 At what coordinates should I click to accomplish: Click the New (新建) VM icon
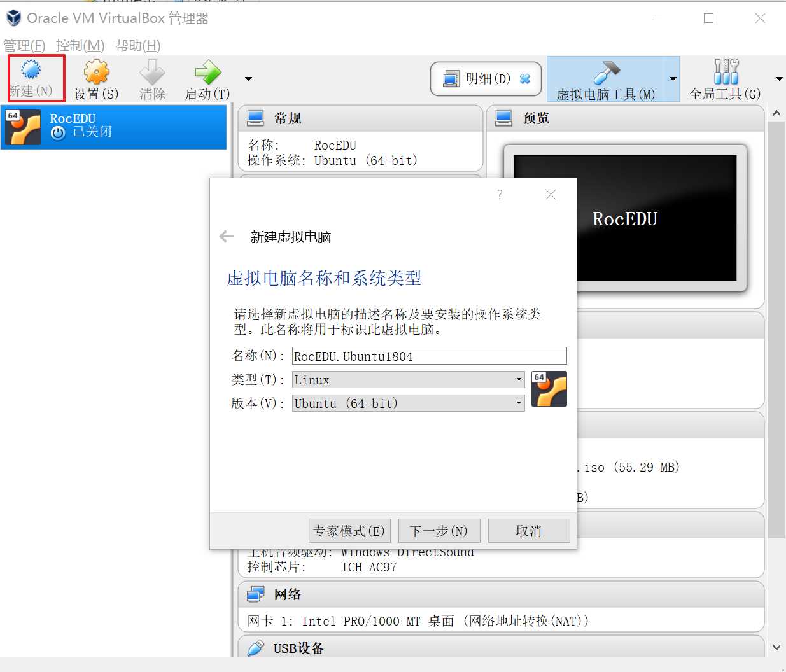click(x=31, y=69)
